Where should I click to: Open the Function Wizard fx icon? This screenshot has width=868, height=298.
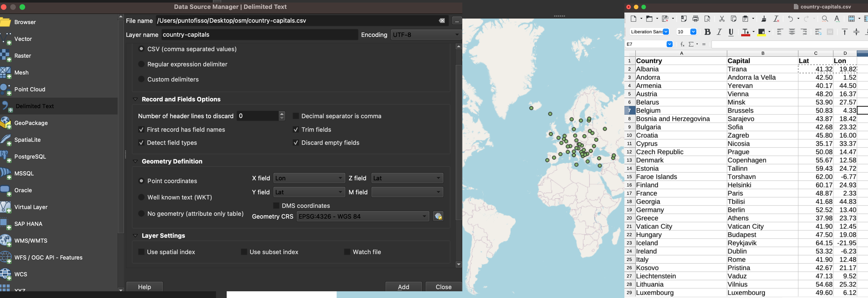tap(682, 44)
